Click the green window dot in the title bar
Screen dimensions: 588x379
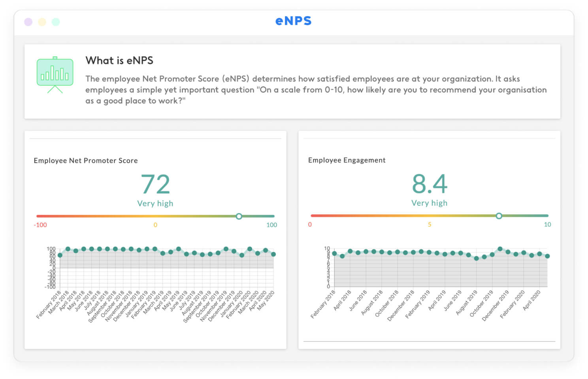coord(56,22)
